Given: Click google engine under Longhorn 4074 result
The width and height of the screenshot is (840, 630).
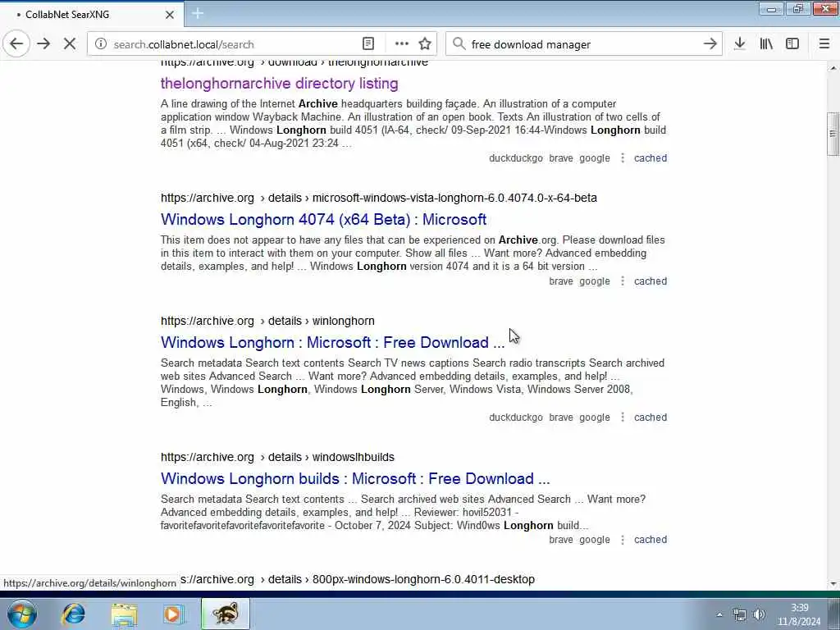Looking at the screenshot, I should point(595,282).
